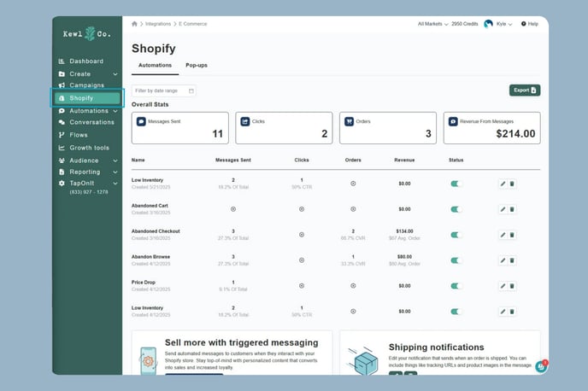This screenshot has width=588, height=391.
Task: Click the Filter by date range field
Action: [x=163, y=91]
